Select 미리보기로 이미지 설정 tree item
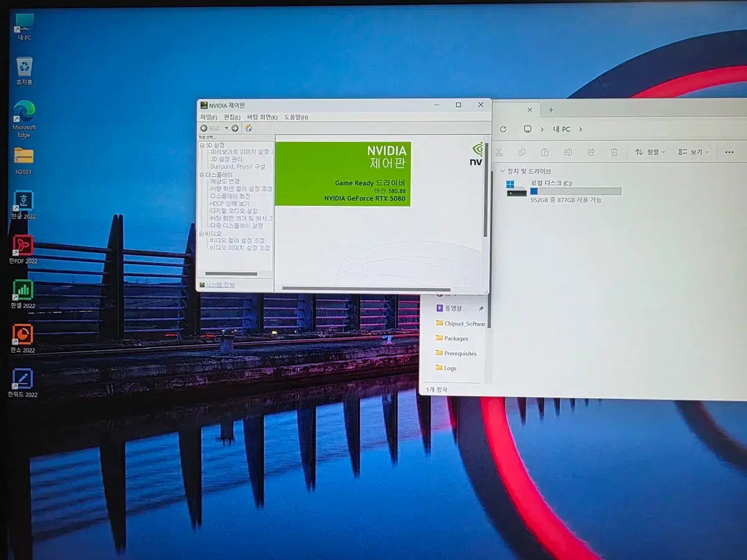747x560 pixels. (242, 152)
